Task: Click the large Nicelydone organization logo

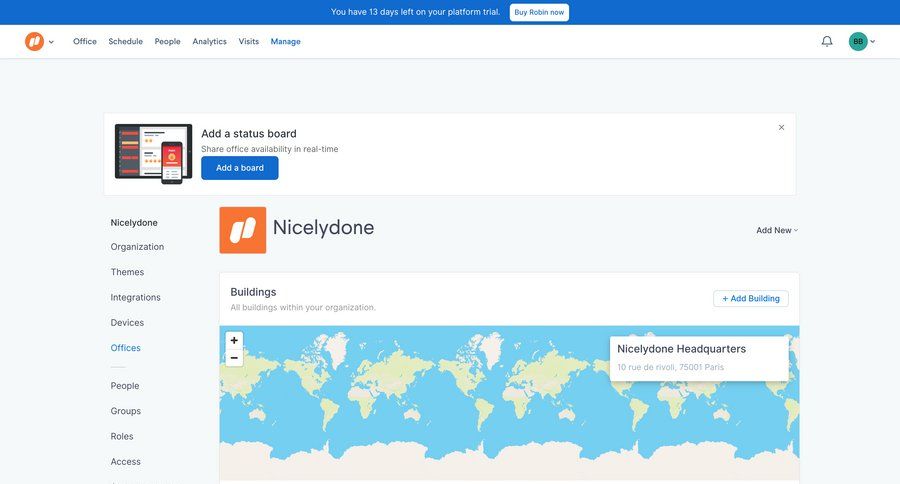Action: point(243,230)
